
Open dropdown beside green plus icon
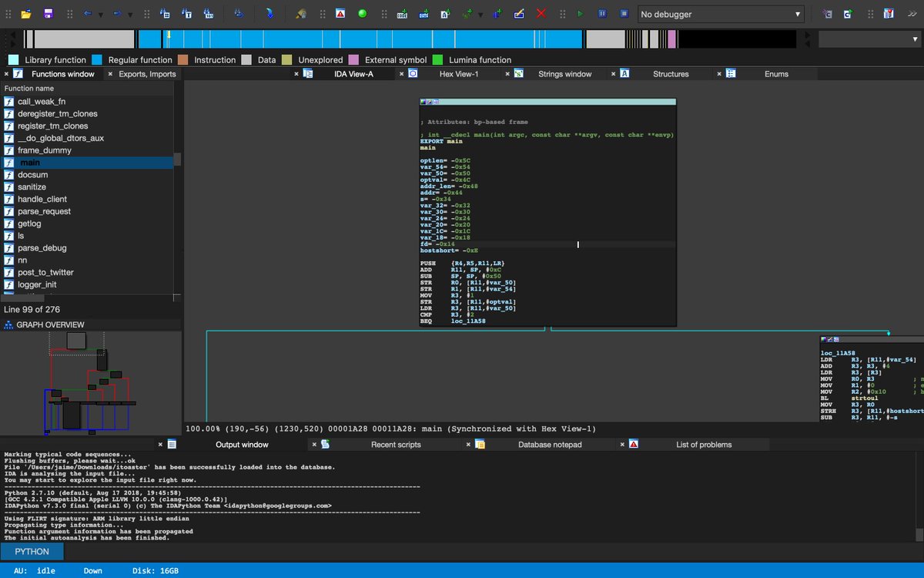[480, 15]
